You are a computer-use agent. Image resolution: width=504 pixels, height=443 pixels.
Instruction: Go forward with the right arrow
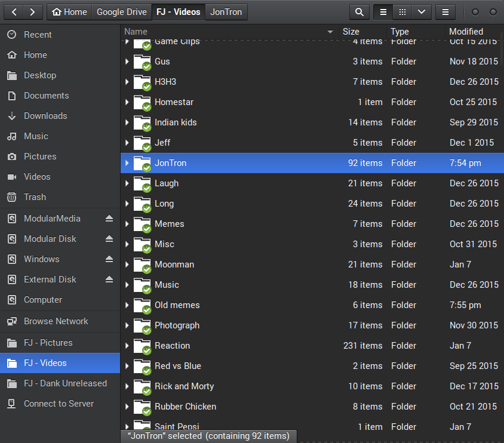(x=33, y=12)
